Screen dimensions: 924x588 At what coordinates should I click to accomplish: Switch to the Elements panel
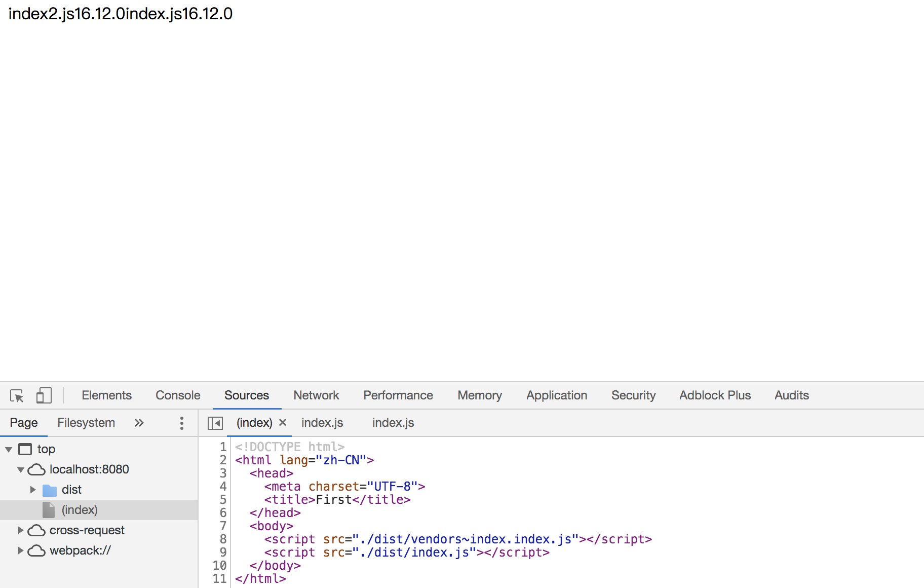(x=106, y=395)
